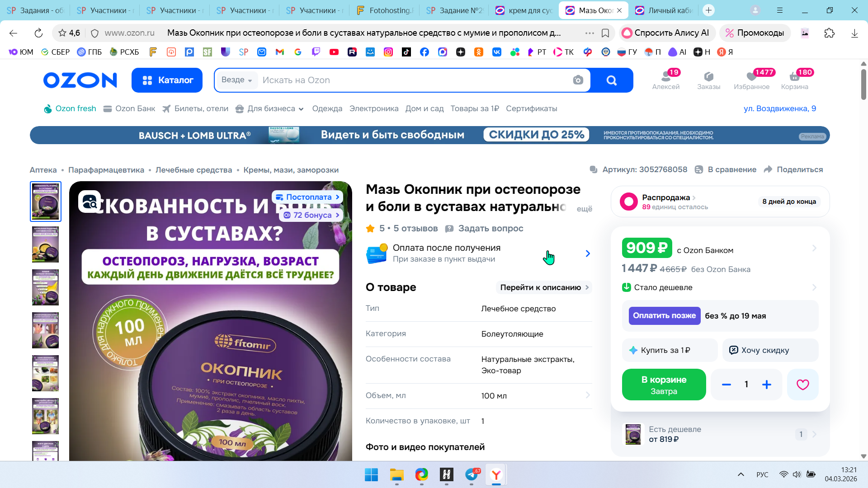Click the green В корзине button
This screenshot has width=868, height=488.
pos(664,385)
